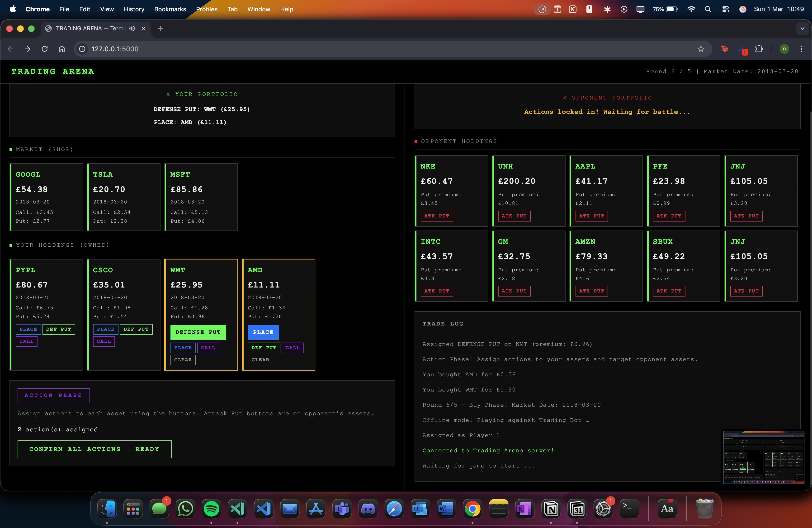812x528 pixels.
Task: Bookmark this page with the star icon
Action: 700,49
